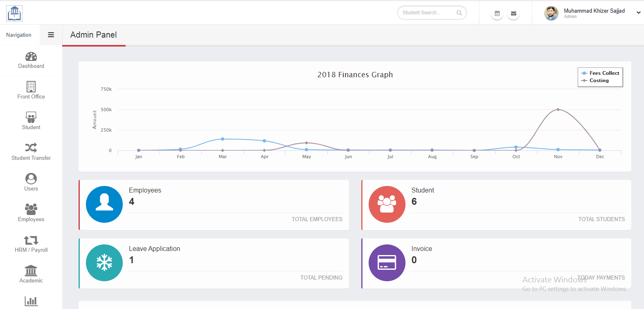644x309 pixels.
Task: Toggle the hamburger navigation menu
Action: coord(51,35)
